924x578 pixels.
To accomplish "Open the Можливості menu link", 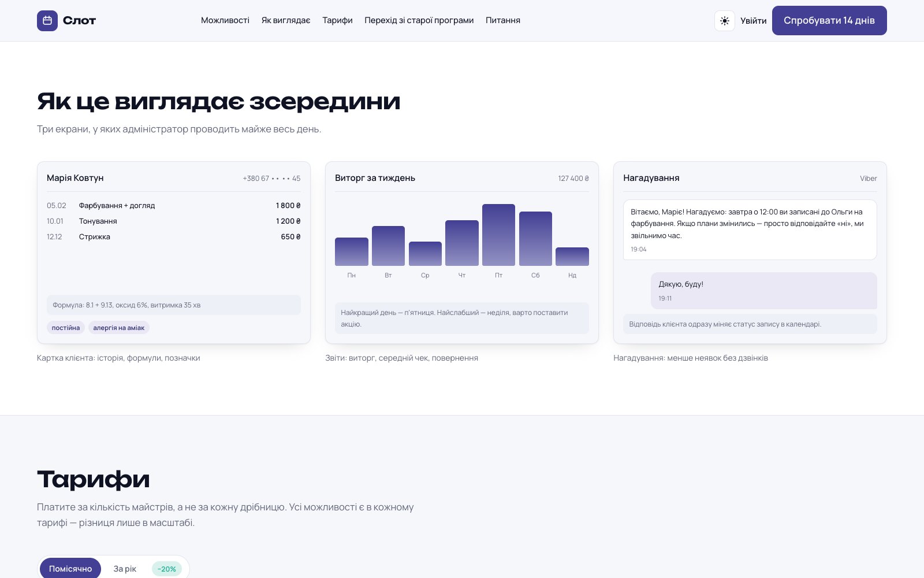I will 225,20.
